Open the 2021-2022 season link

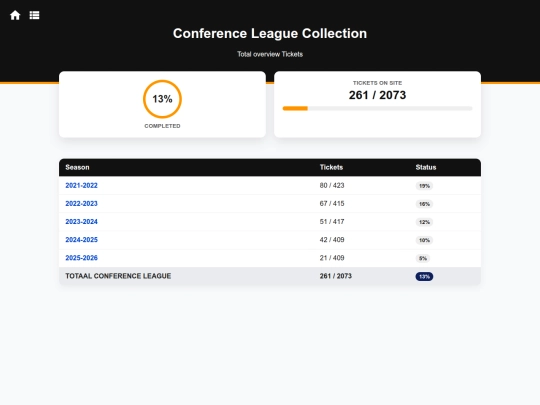tap(81, 186)
